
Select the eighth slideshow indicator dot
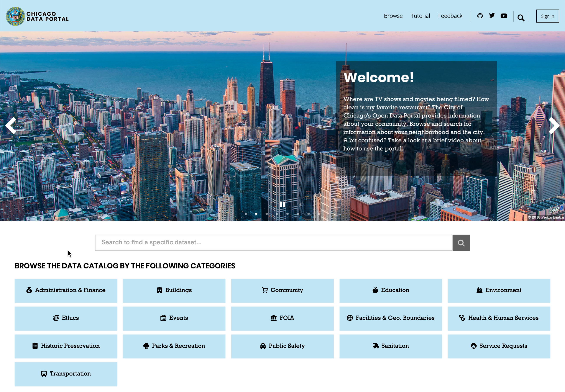(x=319, y=214)
